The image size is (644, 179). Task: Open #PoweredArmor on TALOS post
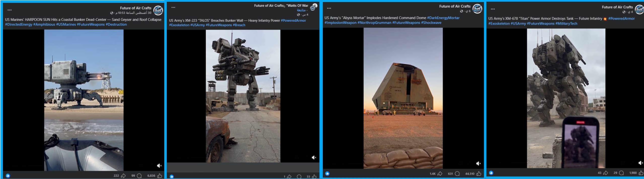point(293,20)
